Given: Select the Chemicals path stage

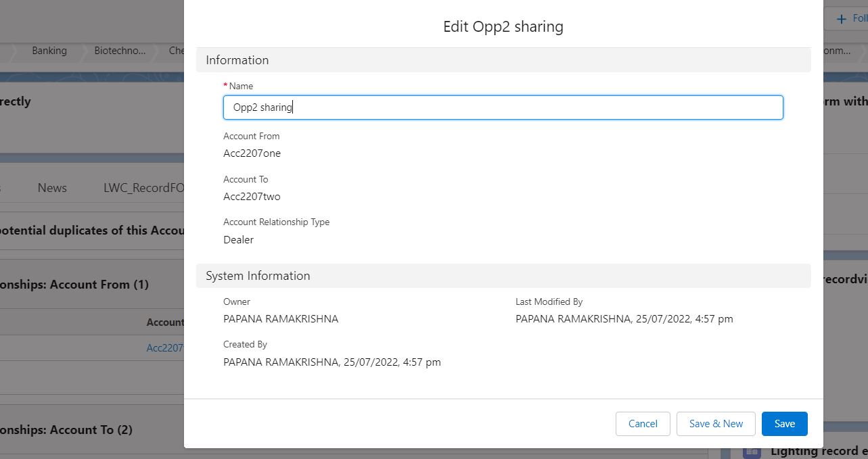Looking at the screenshot, I should (177, 50).
